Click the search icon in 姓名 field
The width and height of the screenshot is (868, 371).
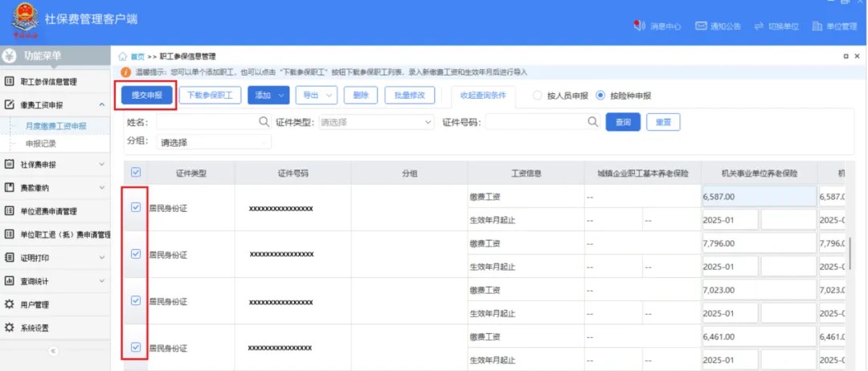coord(264,122)
